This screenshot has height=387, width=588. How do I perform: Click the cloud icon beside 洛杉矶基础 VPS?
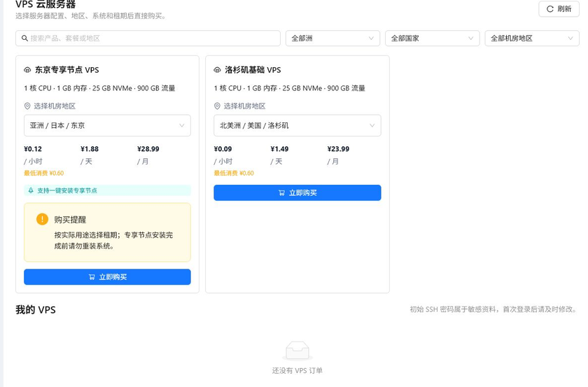click(x=217, y=70)
